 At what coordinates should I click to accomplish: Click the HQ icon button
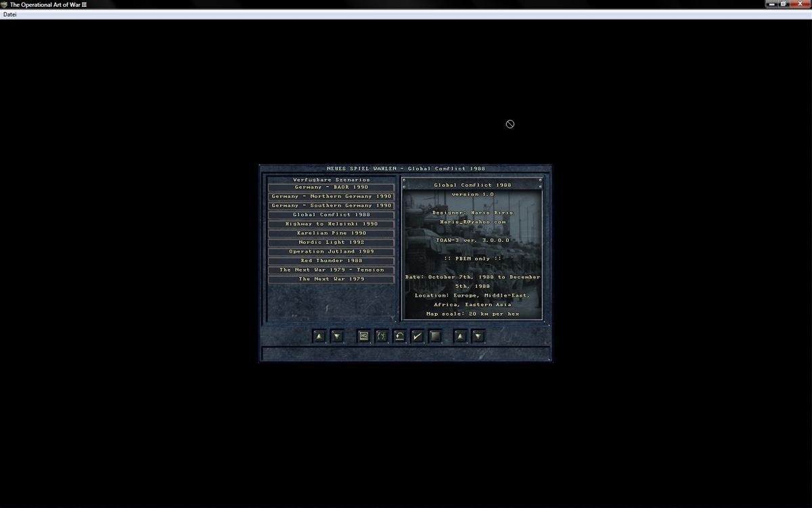pos(363,336)
